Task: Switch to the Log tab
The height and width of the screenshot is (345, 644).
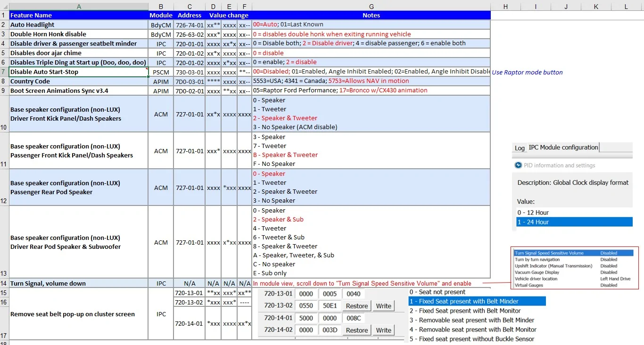Action: coord(520,148)
